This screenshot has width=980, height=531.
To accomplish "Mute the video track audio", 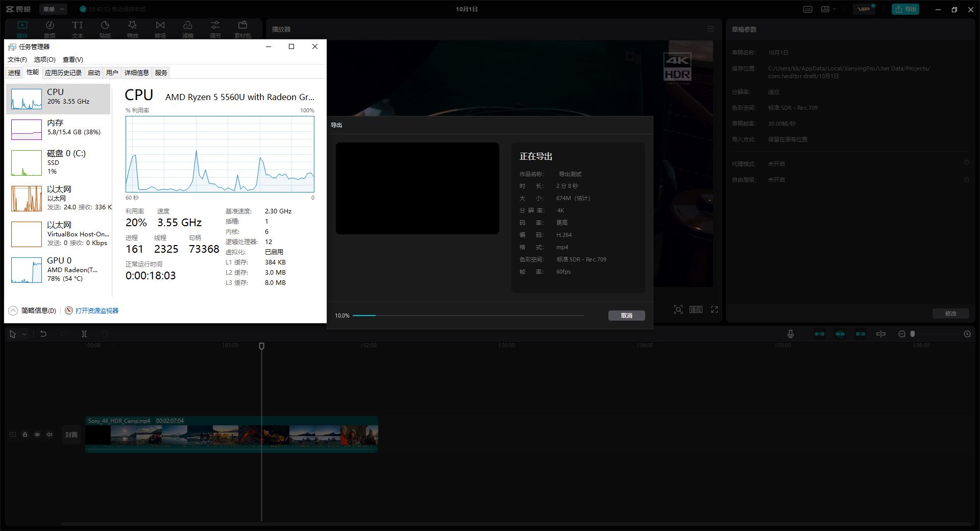I will tap(50, 435).
